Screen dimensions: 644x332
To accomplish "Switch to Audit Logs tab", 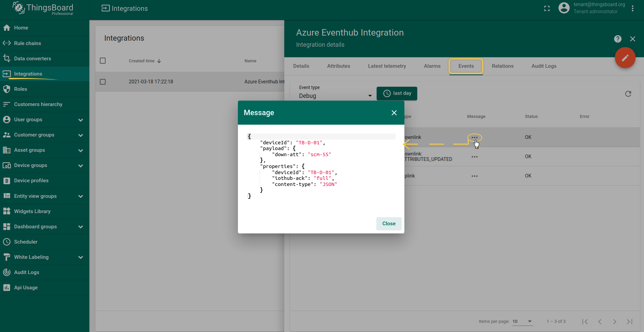I will click(x=544, y=66).
